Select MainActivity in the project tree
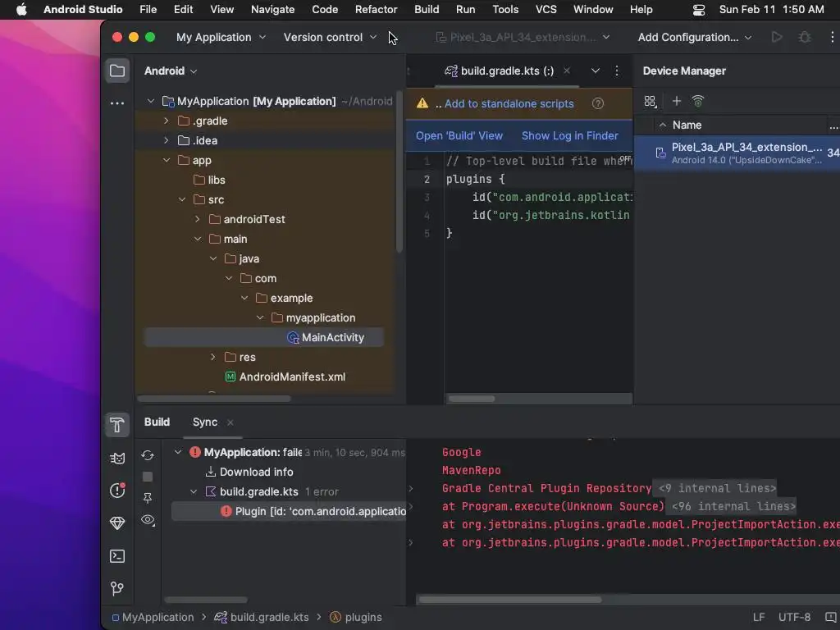This screenshot has height=630, width=840. pyautogui.click(x=264, y=337)
